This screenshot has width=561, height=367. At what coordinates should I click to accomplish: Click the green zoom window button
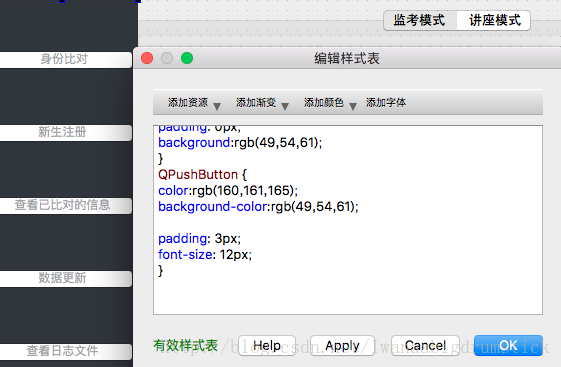coord(187,58)
